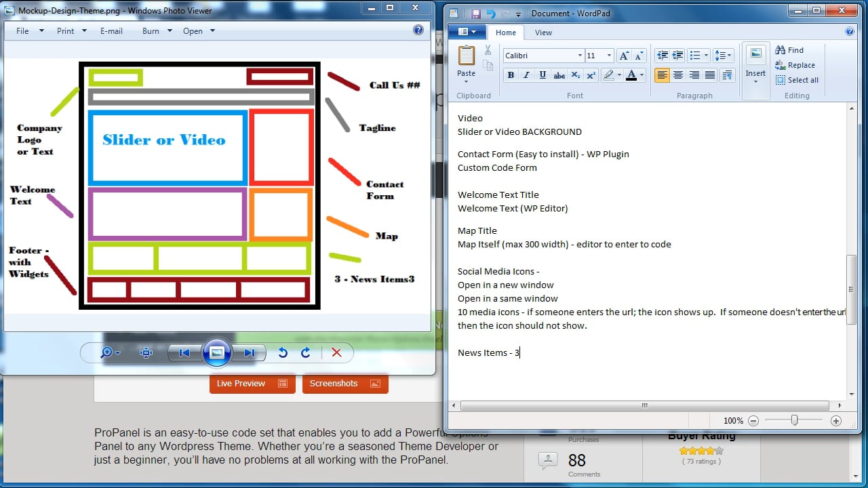
Task: Apply strikethrough to text
Action: [x=559, y=75]
